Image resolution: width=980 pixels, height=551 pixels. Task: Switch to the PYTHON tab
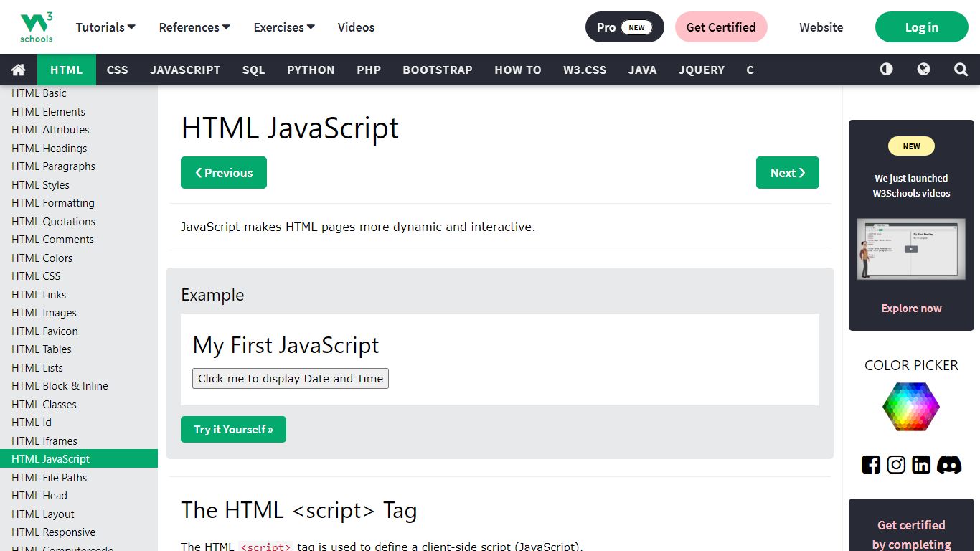pyautogui.click(x=311, y=70)
